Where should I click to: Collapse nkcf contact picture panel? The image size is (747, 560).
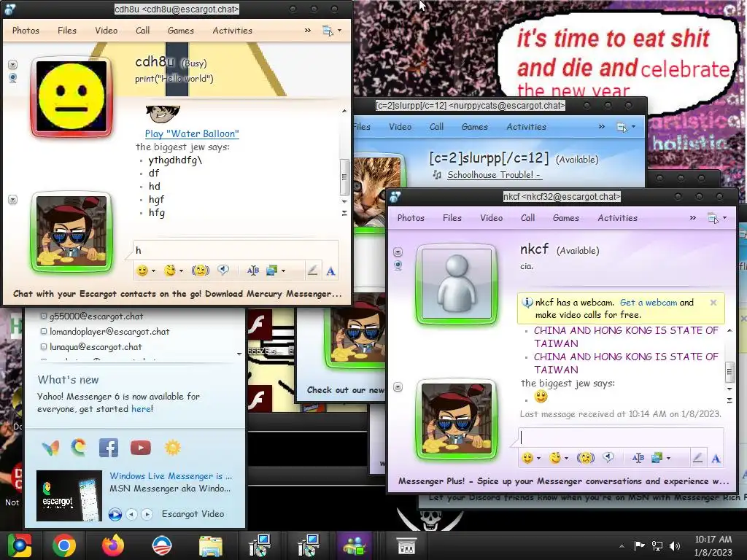coord(398,252)
